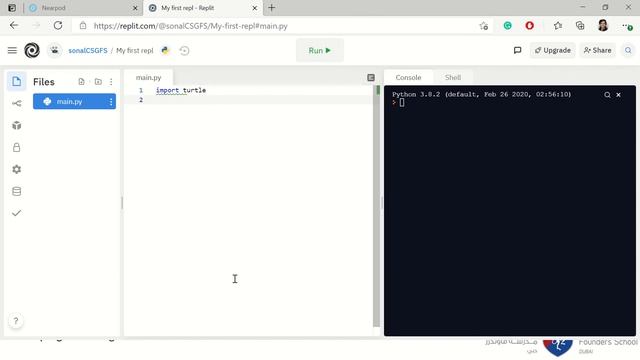The width and height of the screenshot is (640, 360).
Task: Click the Files panel heading
Action: [x=44, y=82]
